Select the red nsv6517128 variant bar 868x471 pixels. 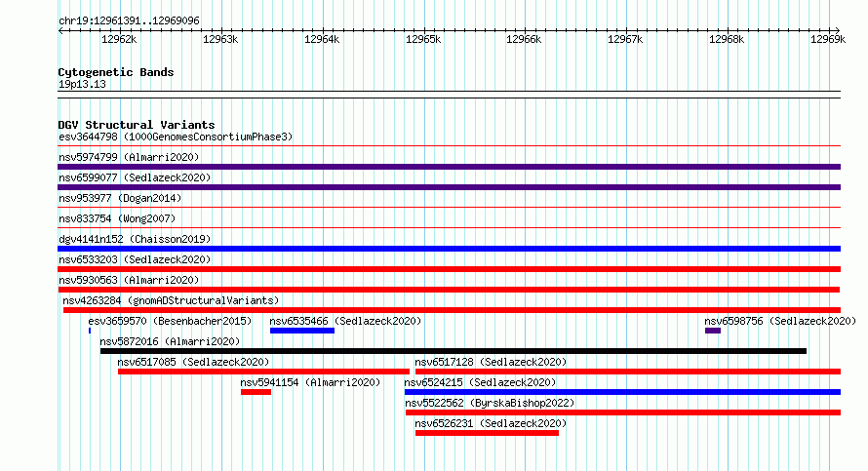click(x=628, y=372)
